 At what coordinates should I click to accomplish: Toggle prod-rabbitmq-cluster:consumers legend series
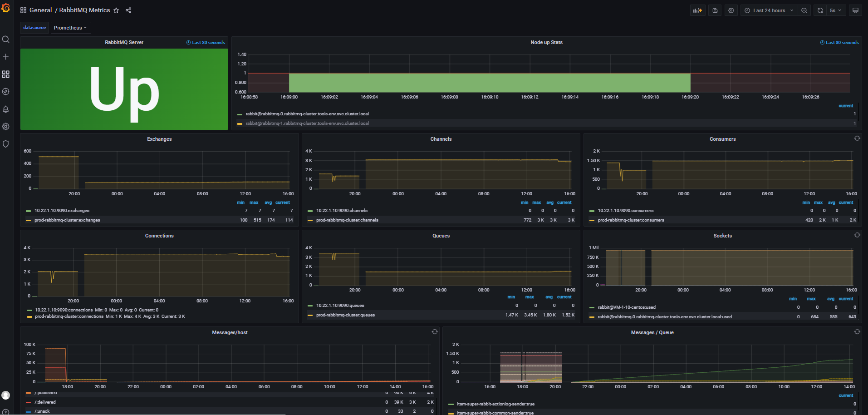[631, 220]
